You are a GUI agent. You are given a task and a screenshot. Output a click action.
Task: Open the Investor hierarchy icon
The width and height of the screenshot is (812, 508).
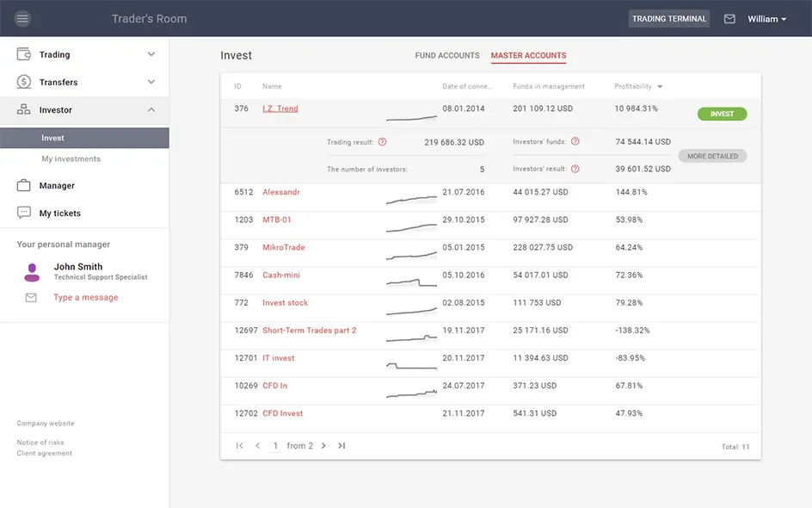point(24,109)
